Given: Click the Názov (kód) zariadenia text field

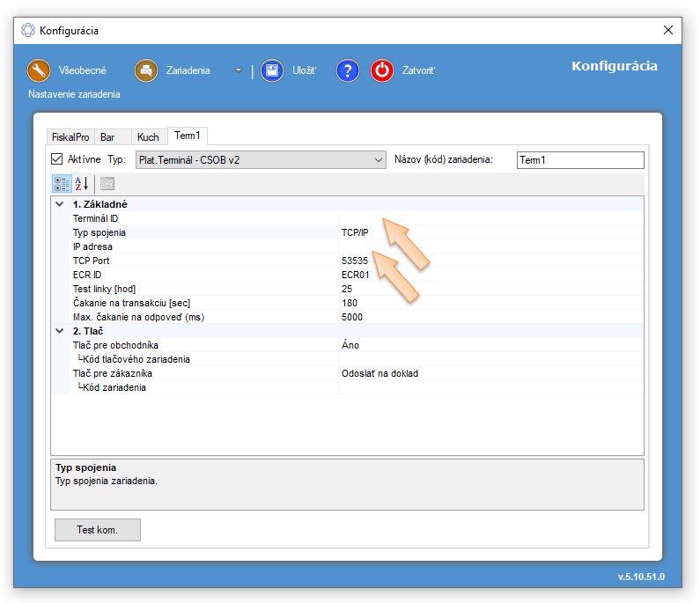Looking at the screenshot, I should 579,160.
